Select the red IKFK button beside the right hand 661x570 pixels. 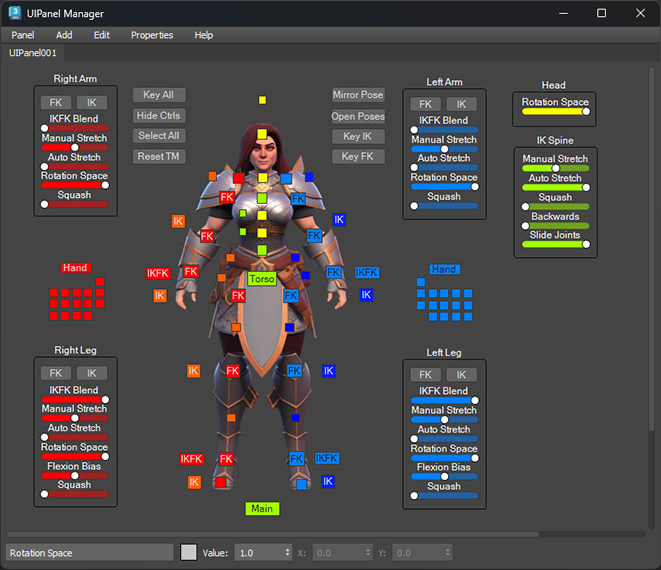(x=158, y=273)
